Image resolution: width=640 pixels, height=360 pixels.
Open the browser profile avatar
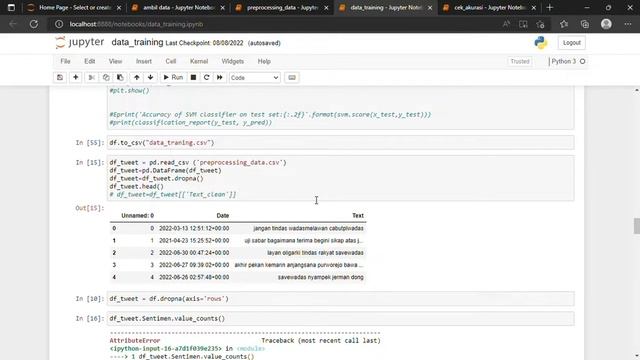[606, 24]
